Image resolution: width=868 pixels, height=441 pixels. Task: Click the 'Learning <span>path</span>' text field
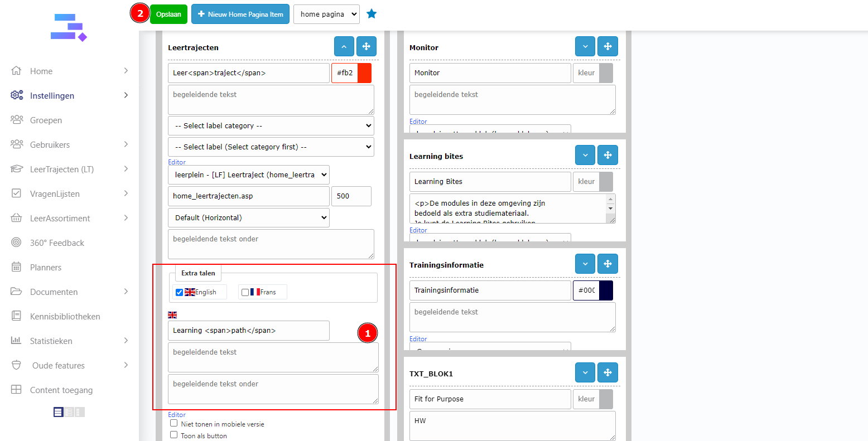click(248, 331)
